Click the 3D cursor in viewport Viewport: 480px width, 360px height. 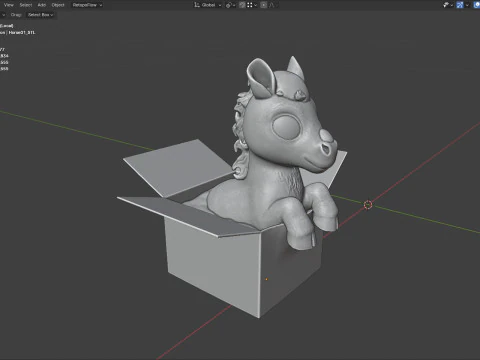(368, 205)
